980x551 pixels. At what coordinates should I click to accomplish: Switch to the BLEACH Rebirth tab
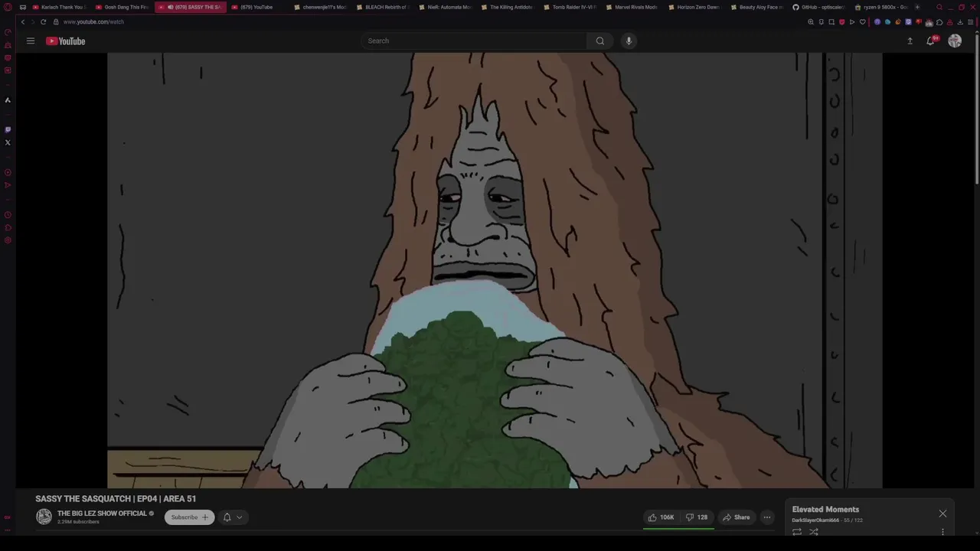[383, 7]
